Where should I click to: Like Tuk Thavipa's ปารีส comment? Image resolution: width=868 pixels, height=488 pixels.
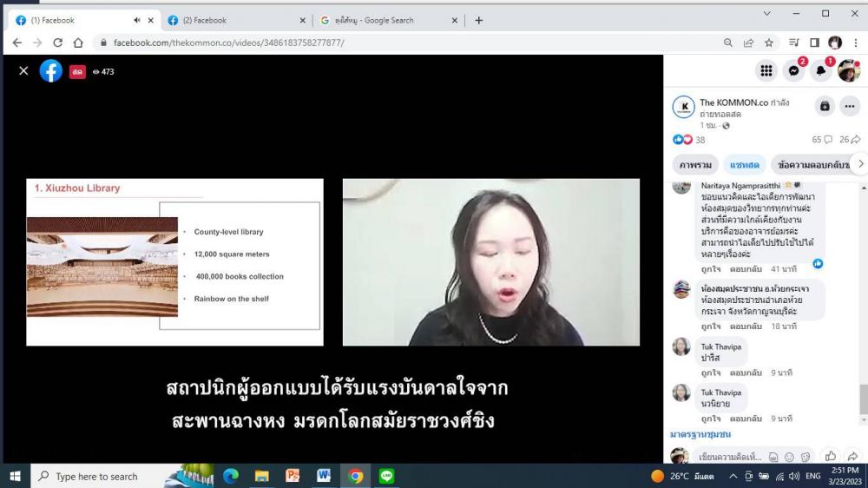click(x=711, y=373)
